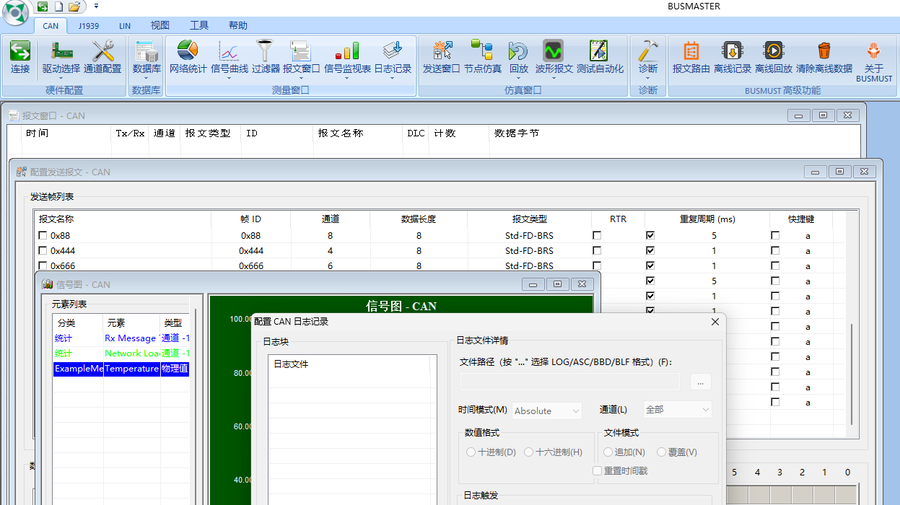
Task: Open the 工具 tools tab
Action: coord(199,26)
